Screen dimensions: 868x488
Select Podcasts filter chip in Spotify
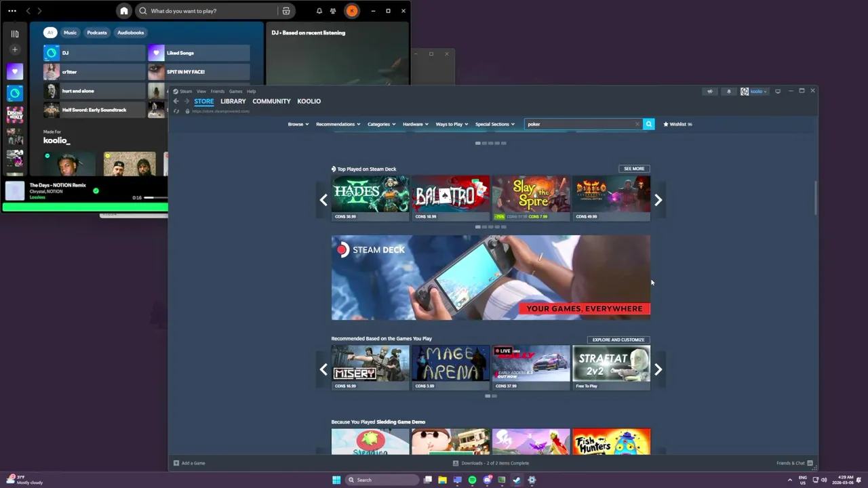[x=97, y=33]
